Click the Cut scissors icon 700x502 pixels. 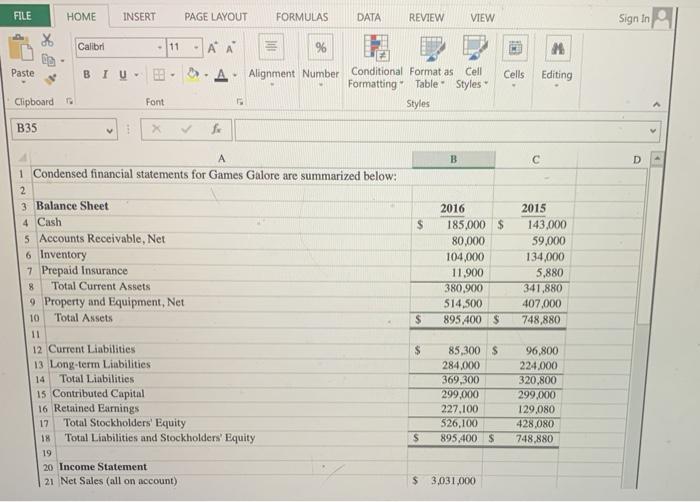[47, 40]
